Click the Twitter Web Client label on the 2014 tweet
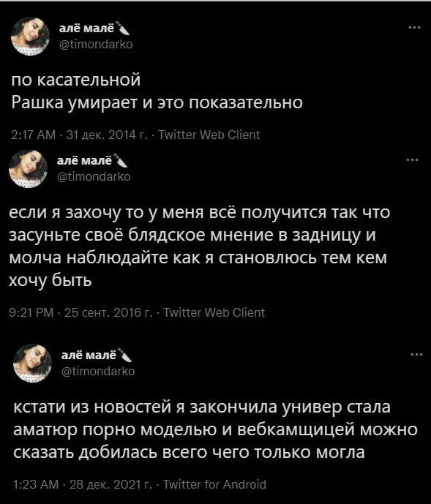 point(209,135)
